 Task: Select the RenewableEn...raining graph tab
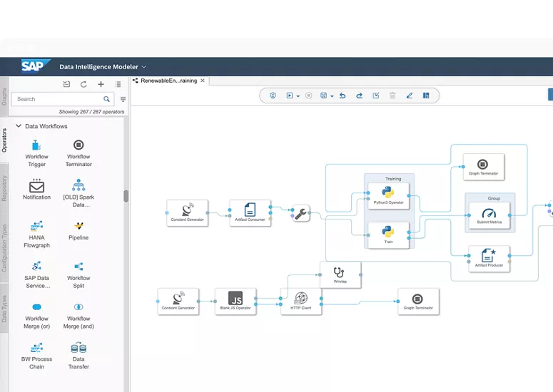(168, 81)
